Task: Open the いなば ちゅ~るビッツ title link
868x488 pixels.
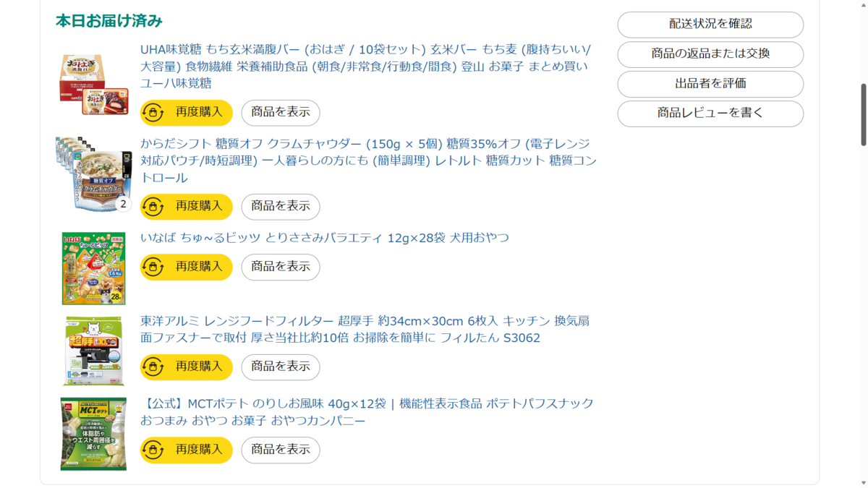Action: click(325, 238)
